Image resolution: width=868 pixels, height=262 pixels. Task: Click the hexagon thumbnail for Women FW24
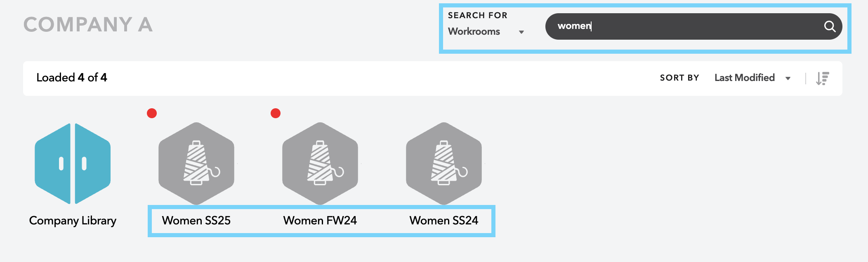[320, 164]
